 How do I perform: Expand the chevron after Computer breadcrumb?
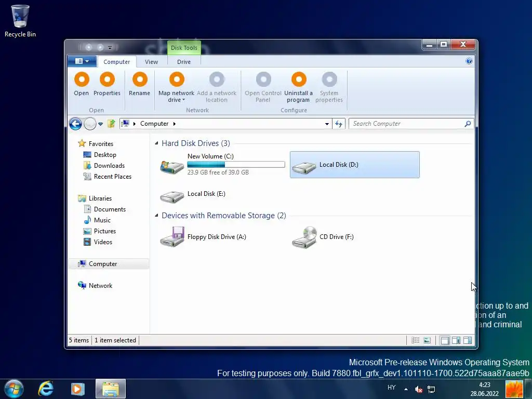pyautogui.click(x=175, y=124)
